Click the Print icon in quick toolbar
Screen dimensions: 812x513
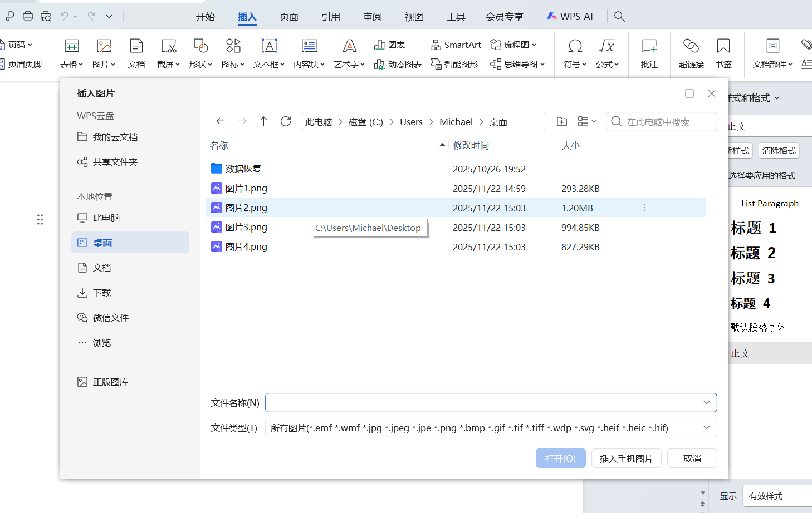point(28,17)
